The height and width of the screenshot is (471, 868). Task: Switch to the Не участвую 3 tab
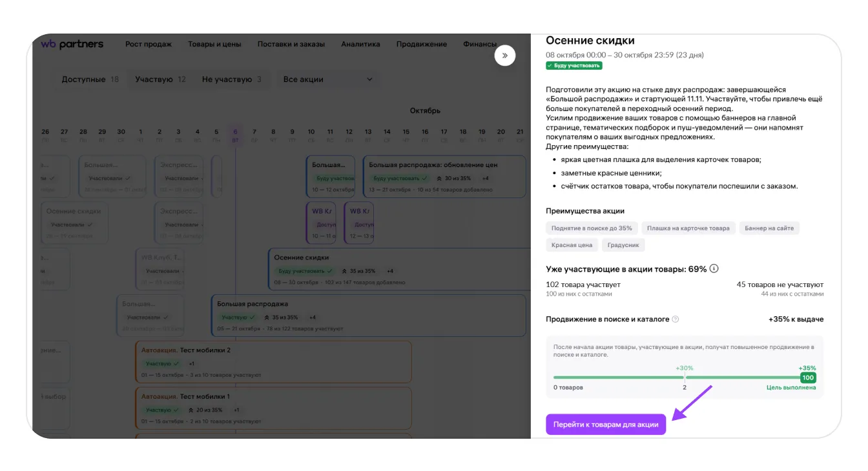(x=232, y=79)
